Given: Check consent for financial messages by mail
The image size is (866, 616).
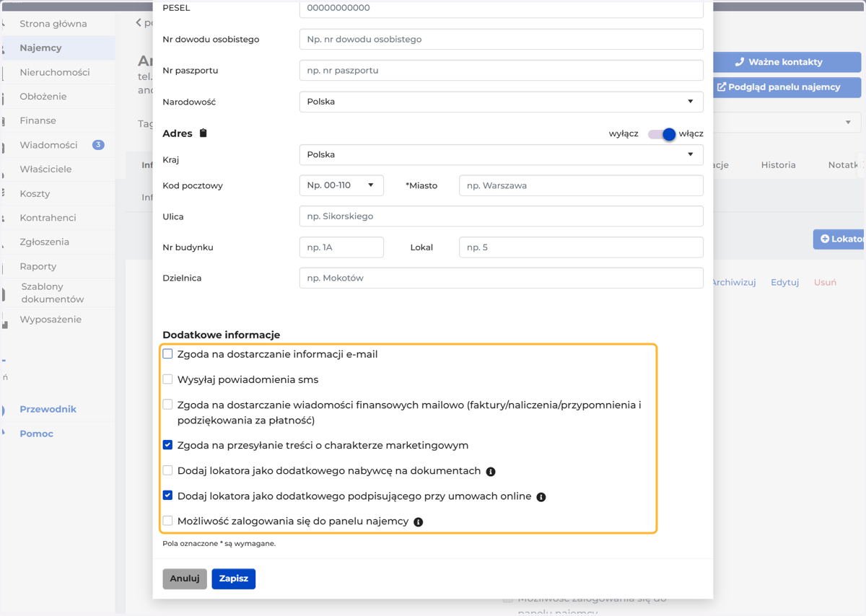Looking at the screenshot, I should [x=167, y=405].
